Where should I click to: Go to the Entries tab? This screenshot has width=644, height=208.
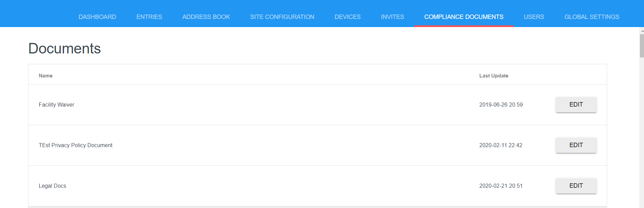point(149,17)
